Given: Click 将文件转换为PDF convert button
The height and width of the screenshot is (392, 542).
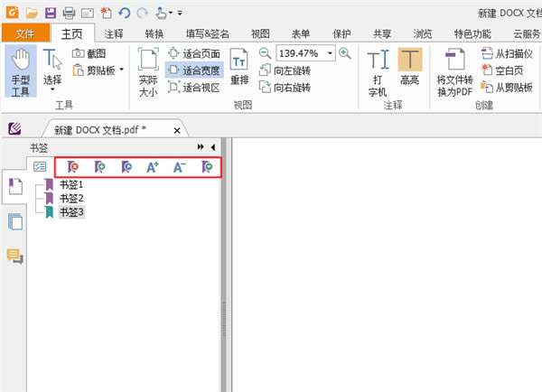Looking at the screenshot, I should click(455, 72).
